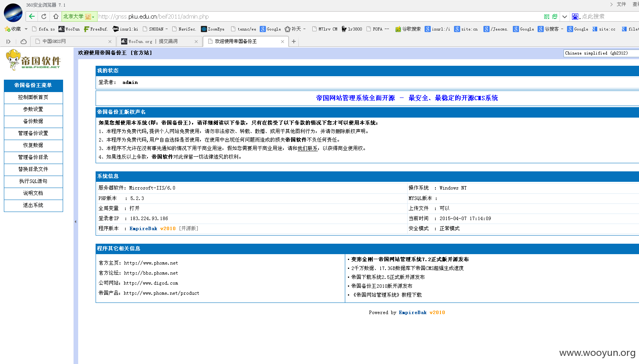Open the 帝国下载系统2.5正式版开源发布 link

[x=388, y=277]
